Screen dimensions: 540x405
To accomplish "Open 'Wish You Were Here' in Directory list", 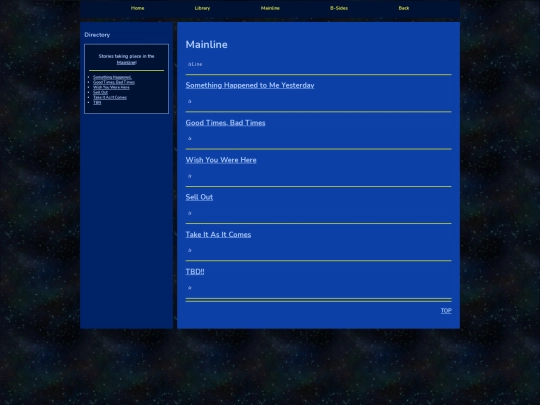I will coord(111,87).
